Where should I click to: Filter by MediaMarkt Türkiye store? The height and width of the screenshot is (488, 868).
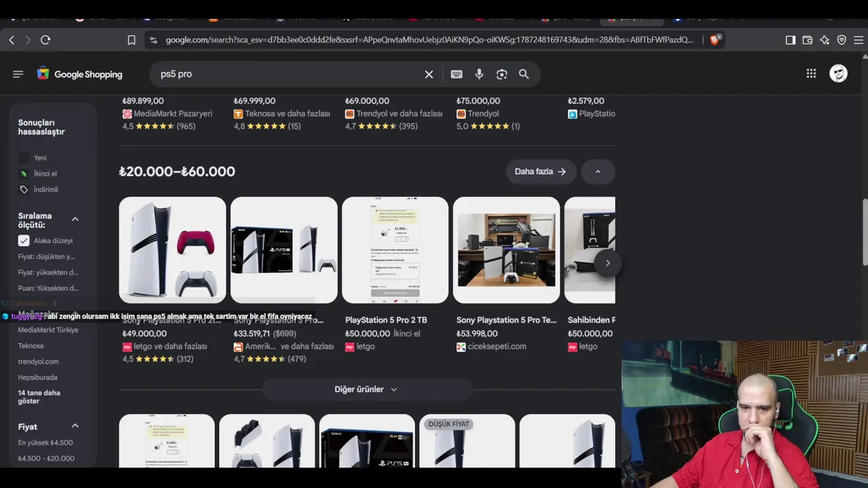tap(48, 330)
